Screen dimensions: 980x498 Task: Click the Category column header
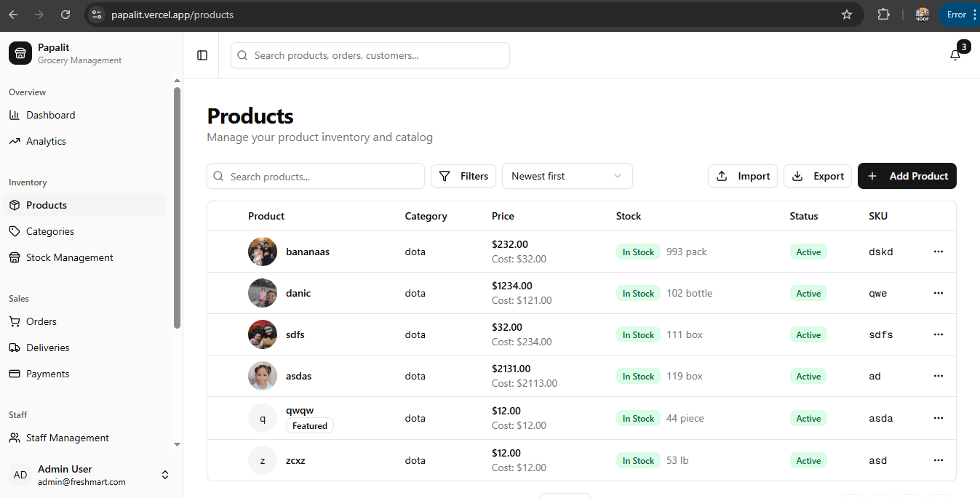pos(426,216)
